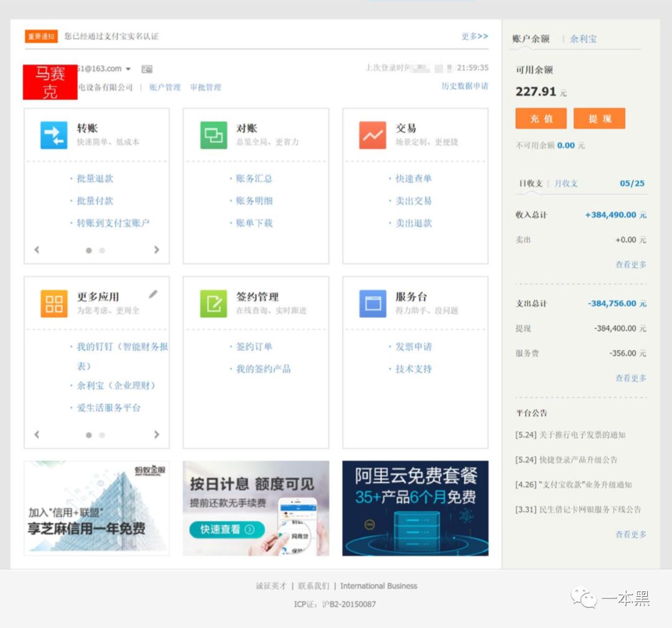Open 我的钉钉 智能财务报表 link
The image size is (672, 628).
[122, 356]
